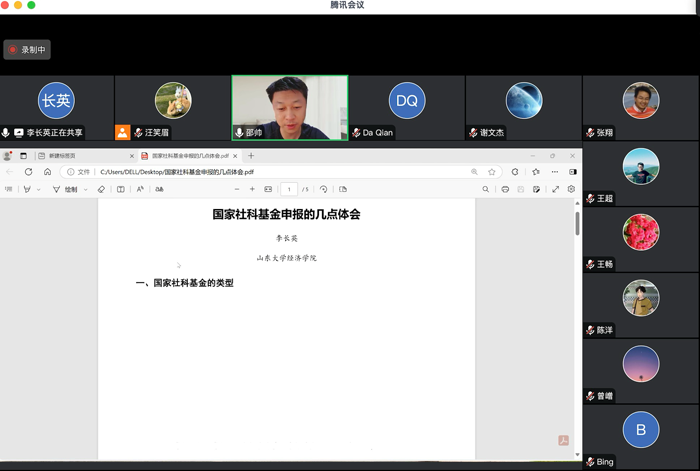Click the 录制中 recording indicator

tap(27, 49)
